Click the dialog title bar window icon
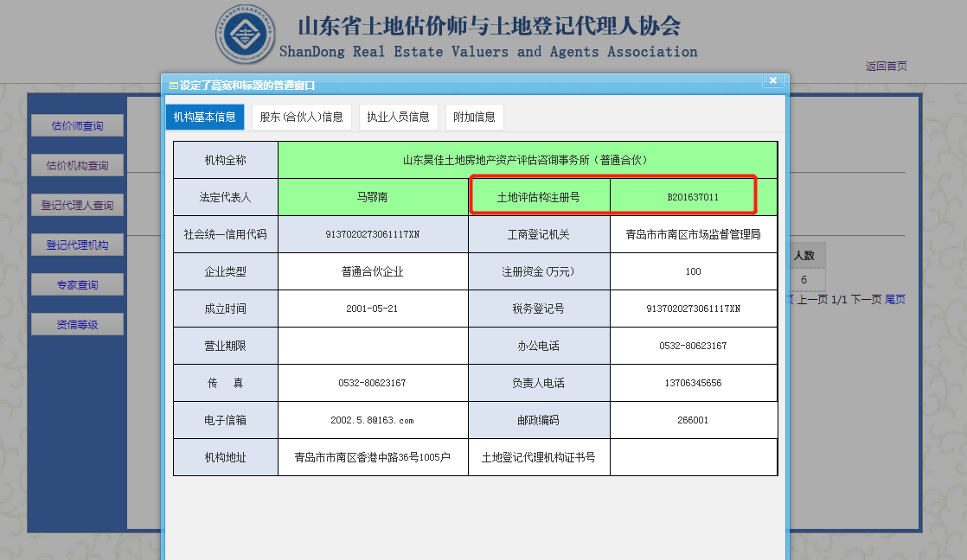 [173, 86]
